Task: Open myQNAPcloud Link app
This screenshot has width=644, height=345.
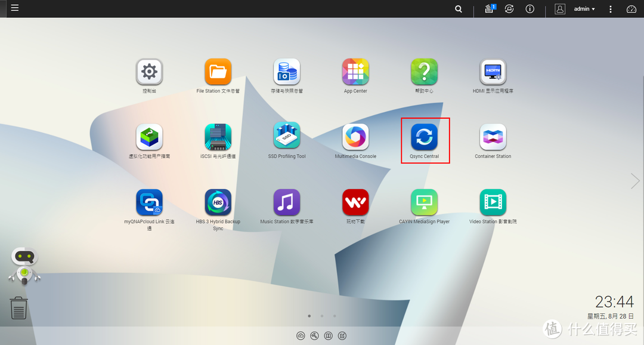Action: (149, 202)
